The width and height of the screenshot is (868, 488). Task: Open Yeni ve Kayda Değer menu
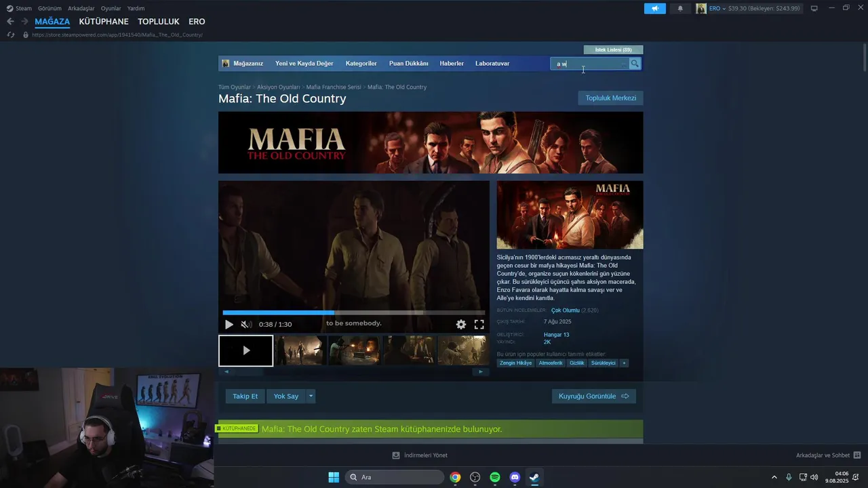click(304, 64)
